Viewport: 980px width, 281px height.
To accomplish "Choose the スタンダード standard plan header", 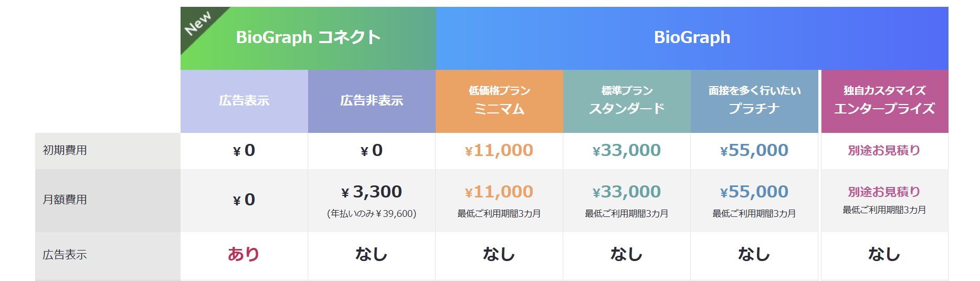I will pos(627,101).
